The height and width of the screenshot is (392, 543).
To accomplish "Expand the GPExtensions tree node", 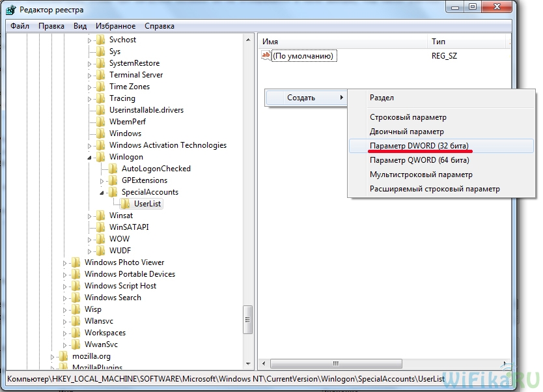I will coord(102,180).
